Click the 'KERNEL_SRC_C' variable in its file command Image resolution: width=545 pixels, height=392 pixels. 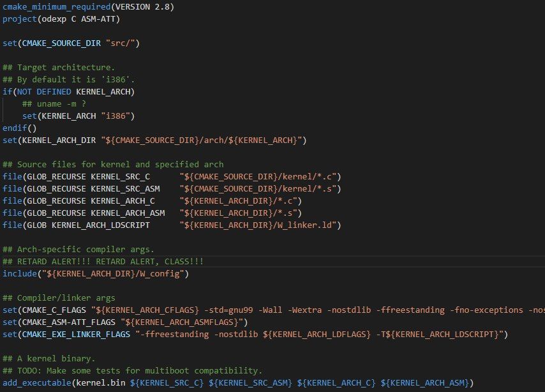click(x=120, y=177)
